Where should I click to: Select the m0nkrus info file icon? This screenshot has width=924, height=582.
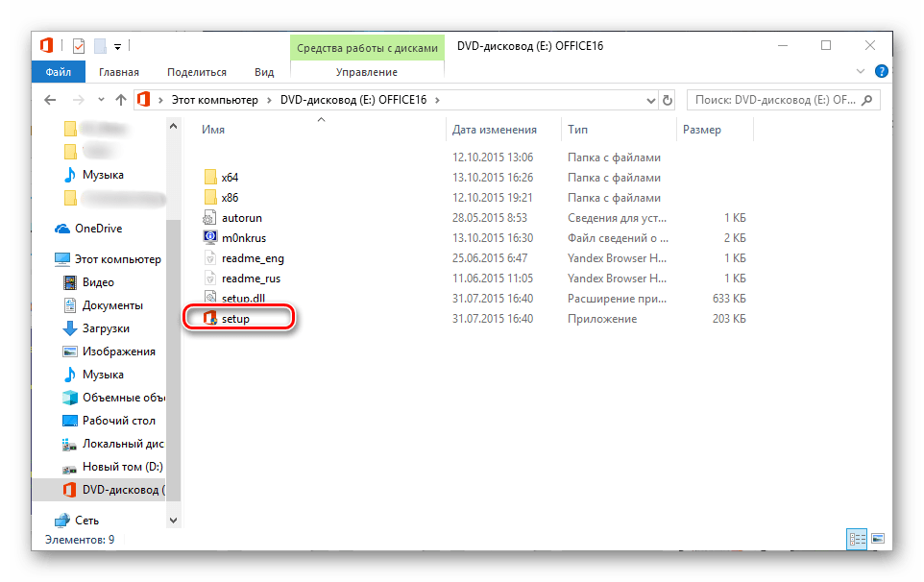coord(211,238)
